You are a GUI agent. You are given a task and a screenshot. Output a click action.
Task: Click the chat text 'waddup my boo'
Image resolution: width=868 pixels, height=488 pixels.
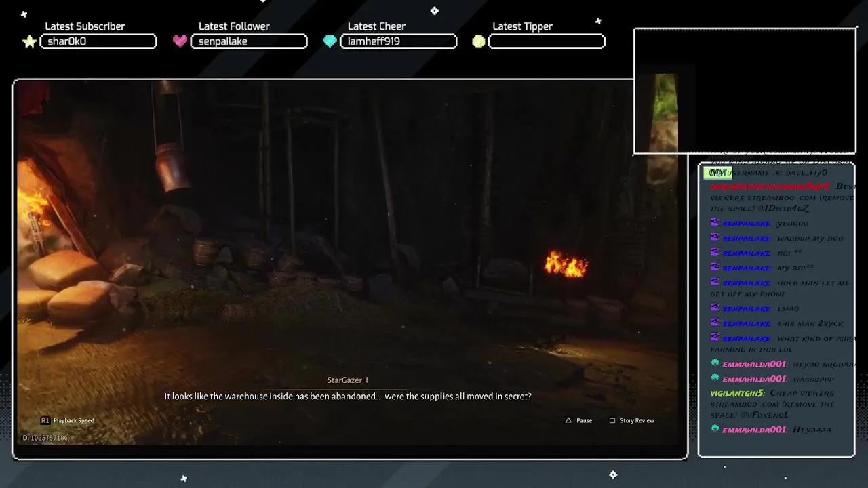(x=810, y=238)
